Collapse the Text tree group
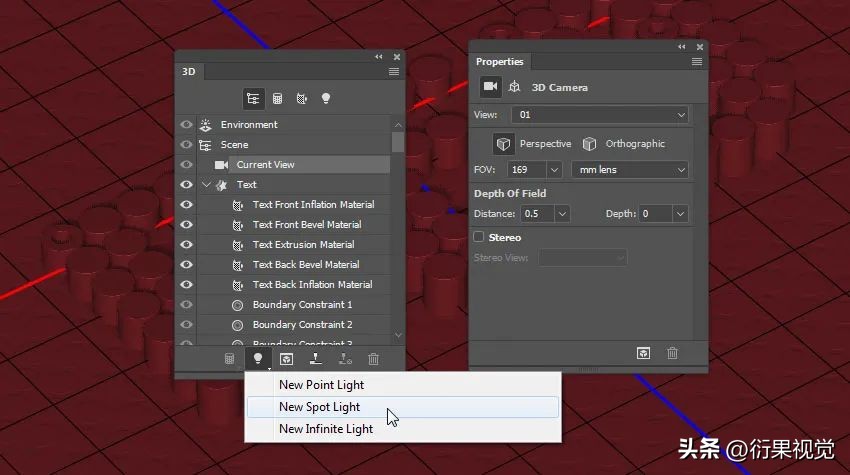Image resolution: width=850 pixels, height=475 pixels. 206,185
